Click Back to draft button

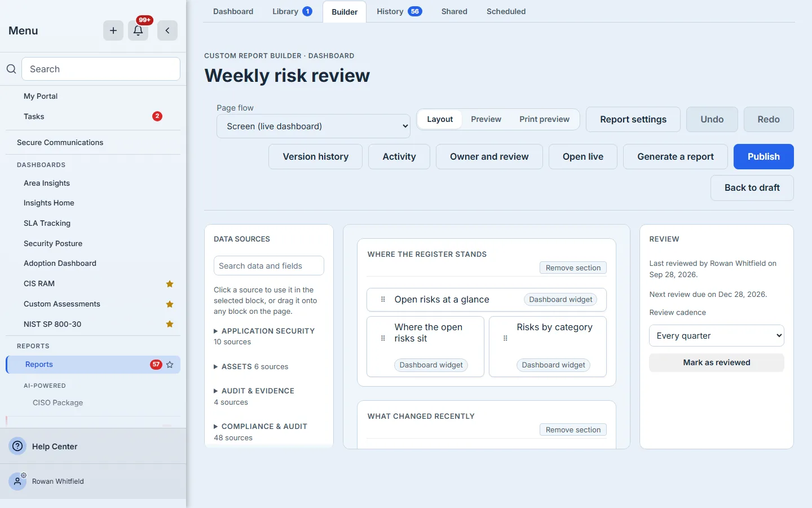tap(752, 187)
